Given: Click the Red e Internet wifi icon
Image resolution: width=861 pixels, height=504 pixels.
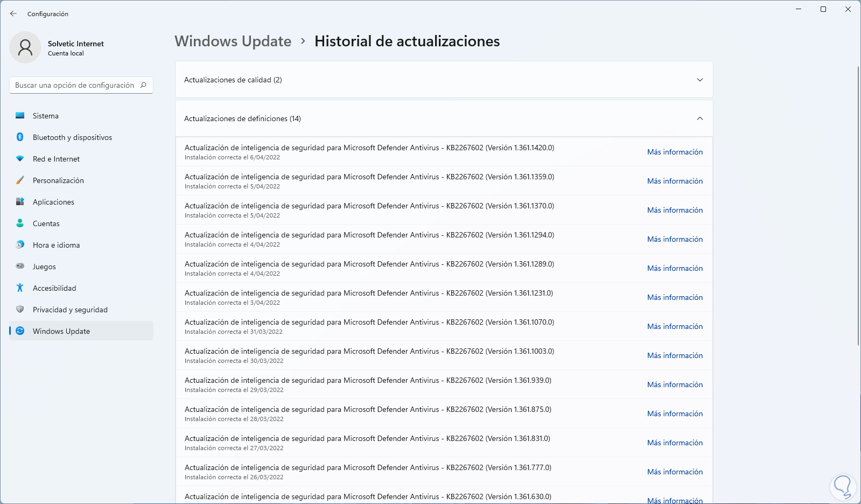Looking at the screenshot, I should [x=20, y=159].
